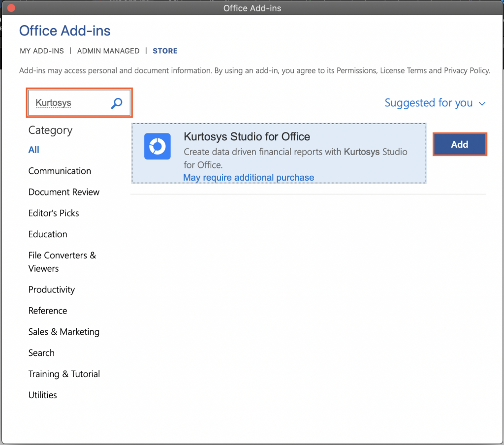This screenshot has height=445, width=504.
Task: Select File Converters & Viewers category
Action: [62, 262]
